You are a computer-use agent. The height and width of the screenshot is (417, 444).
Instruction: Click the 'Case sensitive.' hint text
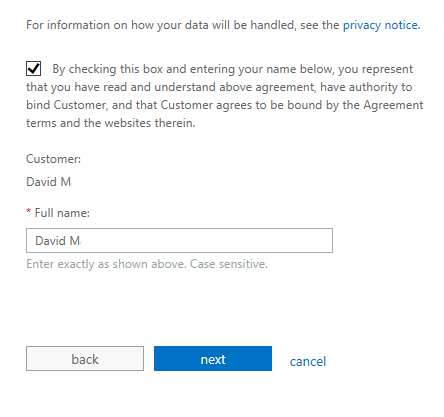click(229, 264)
